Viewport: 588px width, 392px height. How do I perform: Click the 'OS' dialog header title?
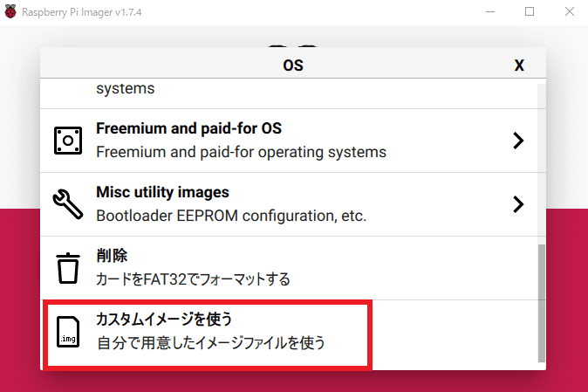293,65
